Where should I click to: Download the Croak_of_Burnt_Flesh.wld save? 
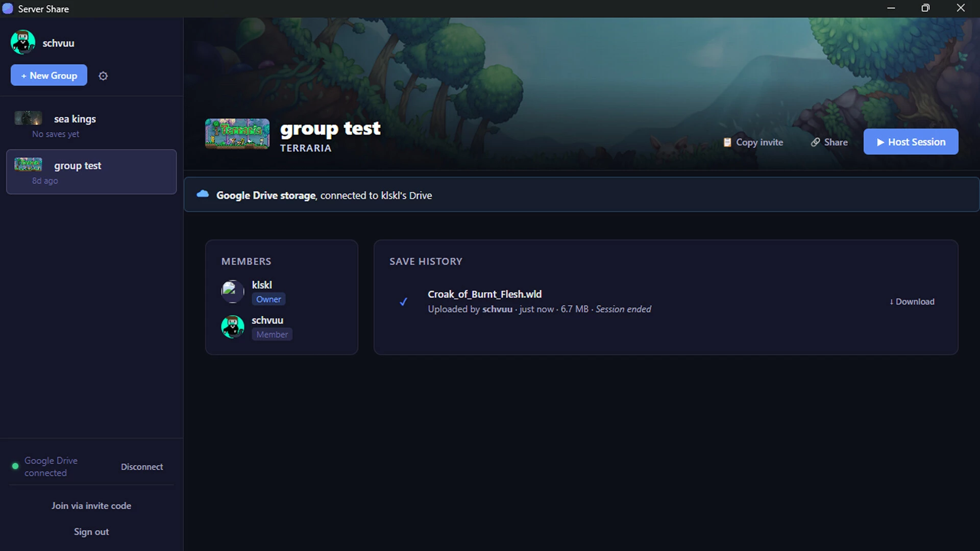tap(912, 302)
